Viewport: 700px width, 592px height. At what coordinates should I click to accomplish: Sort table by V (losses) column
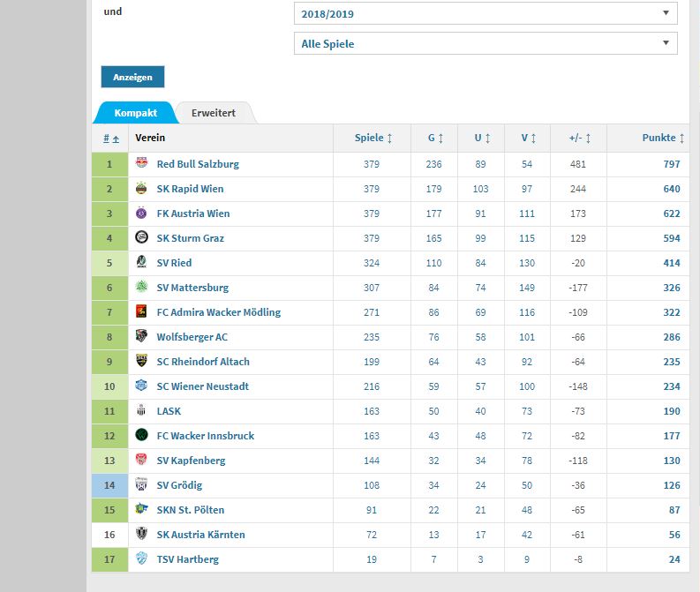pos(529,138)
